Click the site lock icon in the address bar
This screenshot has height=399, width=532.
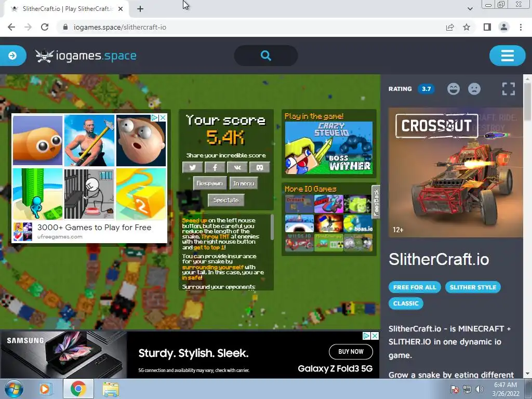click(x=65, y=27)
